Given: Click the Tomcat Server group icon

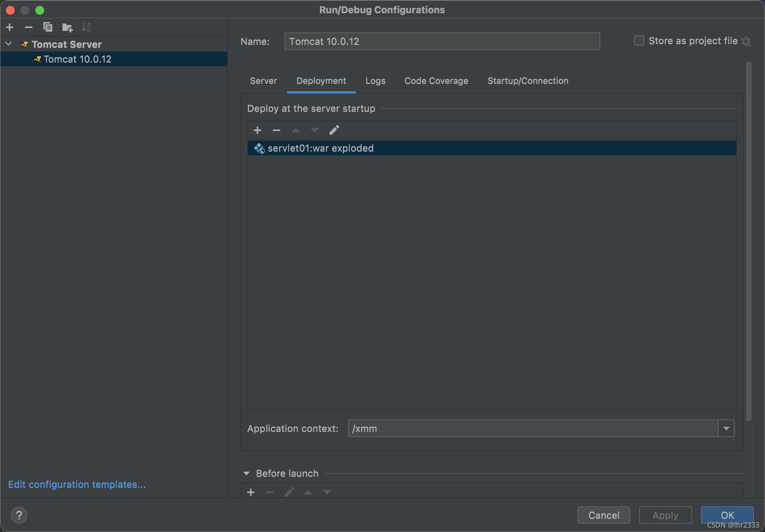Looking at the screenshot, I should pyautogui.click(x=24, y=44).
